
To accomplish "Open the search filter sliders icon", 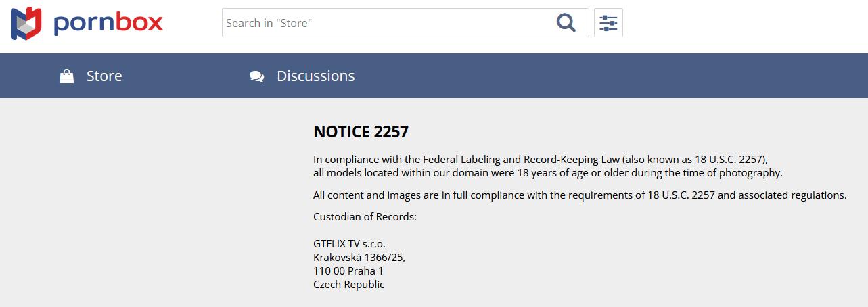I will (x=608, y=23).
